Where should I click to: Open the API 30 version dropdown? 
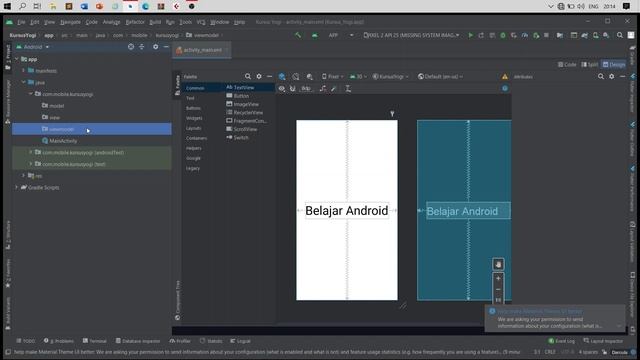(x=358, y=77)
